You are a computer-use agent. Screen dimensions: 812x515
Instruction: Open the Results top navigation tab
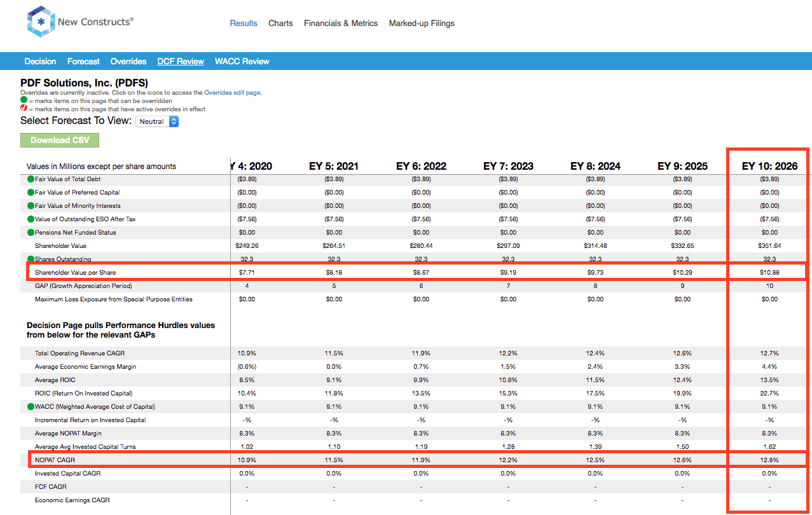click(244, 24)
